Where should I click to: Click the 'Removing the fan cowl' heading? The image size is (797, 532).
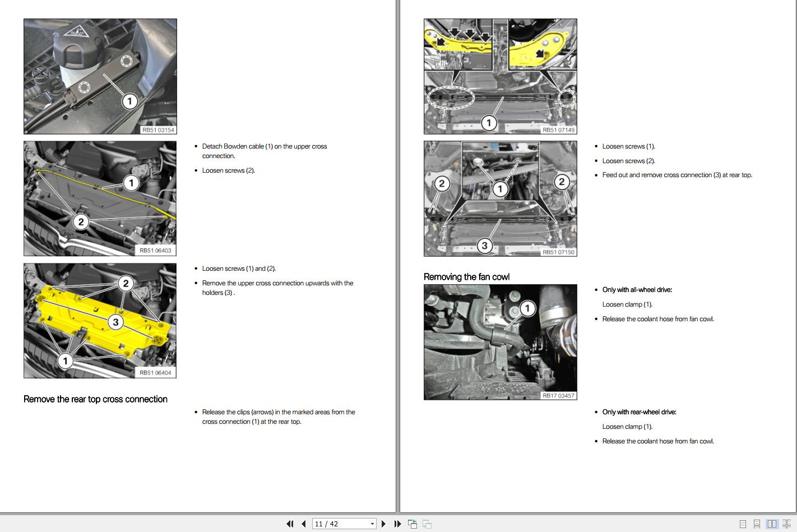pos(466,277)
